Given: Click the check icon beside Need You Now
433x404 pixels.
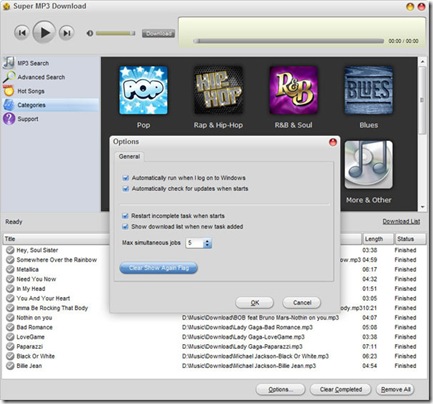Looking at the screenshot, I should (x=10, y=279).
